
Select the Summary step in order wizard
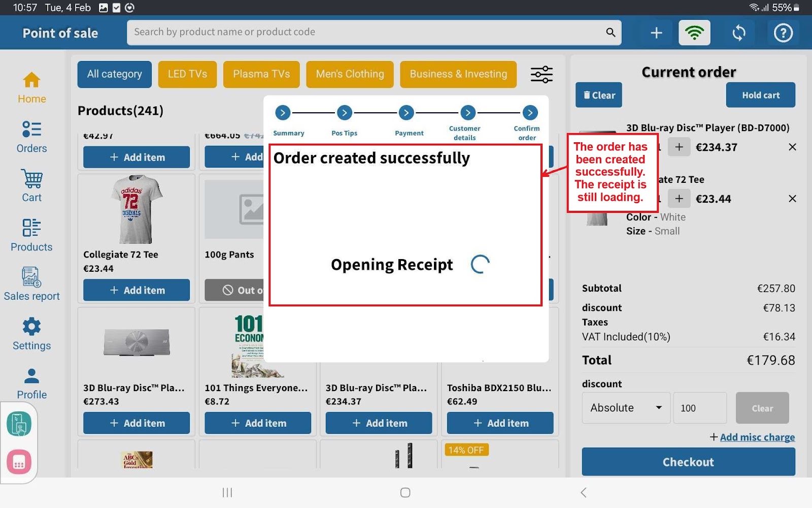(x=283, y=113)
